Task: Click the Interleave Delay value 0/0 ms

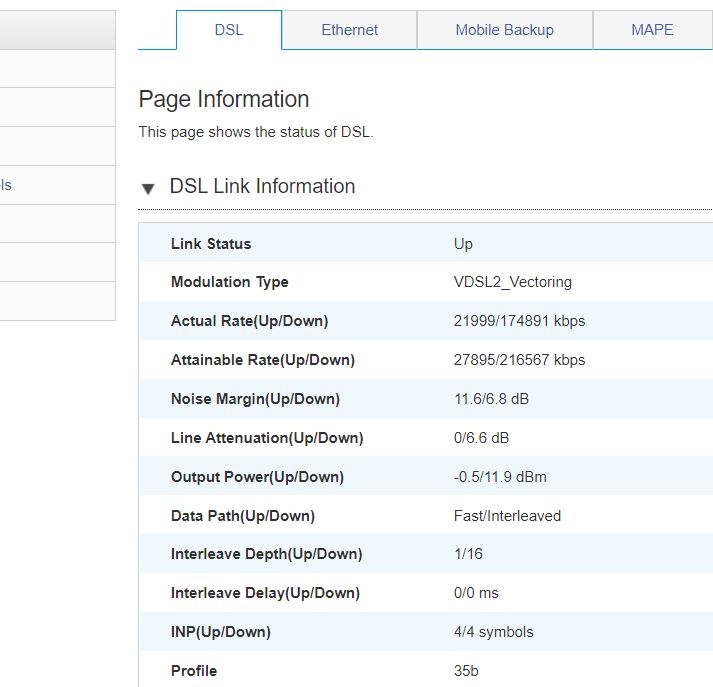Action: (x=476, y=593)
